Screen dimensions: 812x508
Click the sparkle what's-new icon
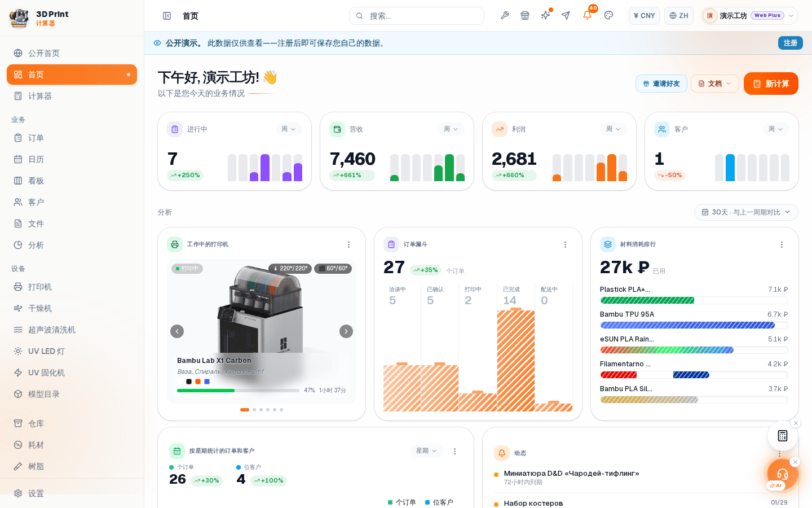click(x=545, y=16)
